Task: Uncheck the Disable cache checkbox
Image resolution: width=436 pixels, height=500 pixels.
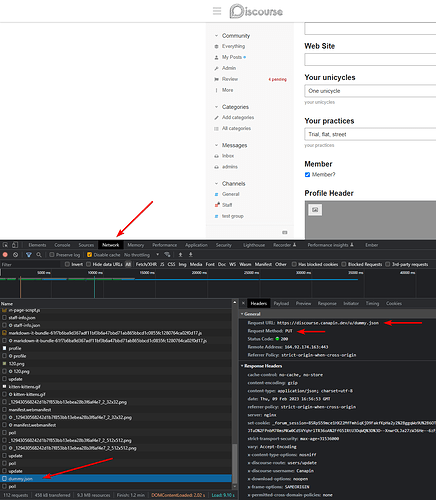Action: coord(89,255)
